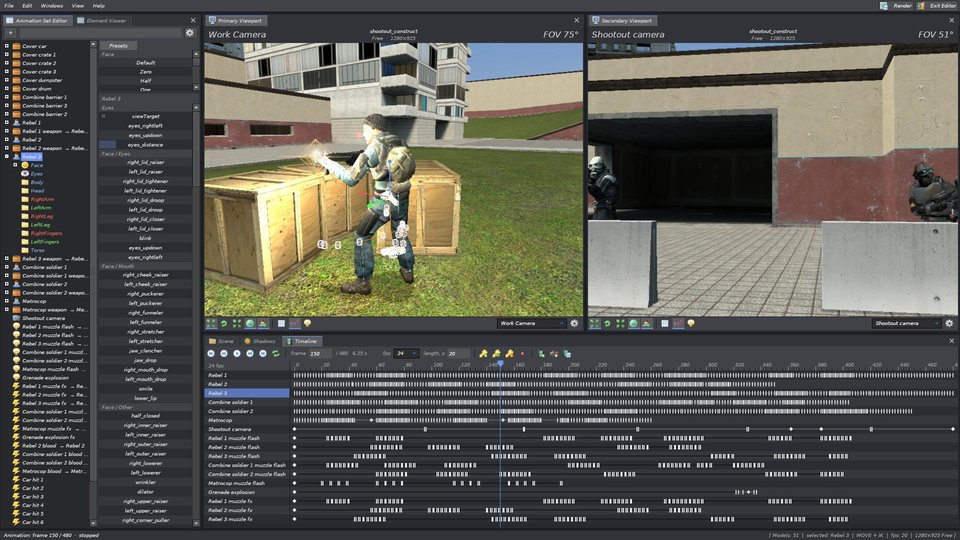
Task: Click the first yellow keyframe icon in timeline toolbar
Action: point(483,354)
